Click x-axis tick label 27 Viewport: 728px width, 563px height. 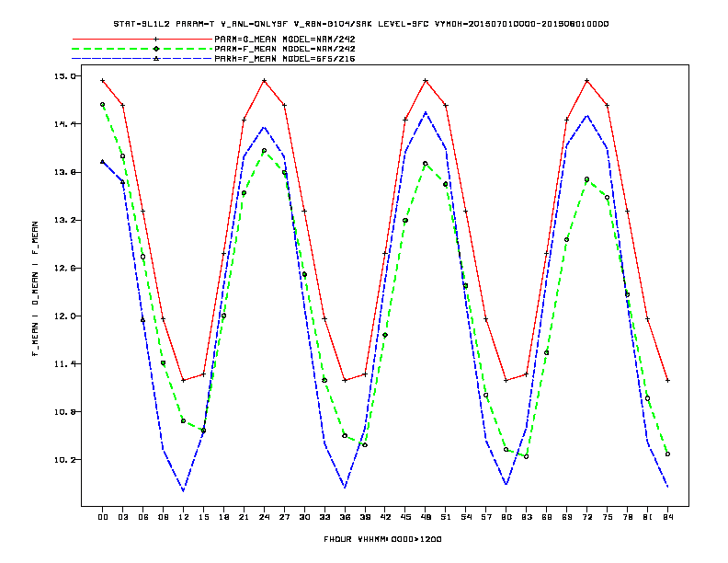(x=284, y=517)
